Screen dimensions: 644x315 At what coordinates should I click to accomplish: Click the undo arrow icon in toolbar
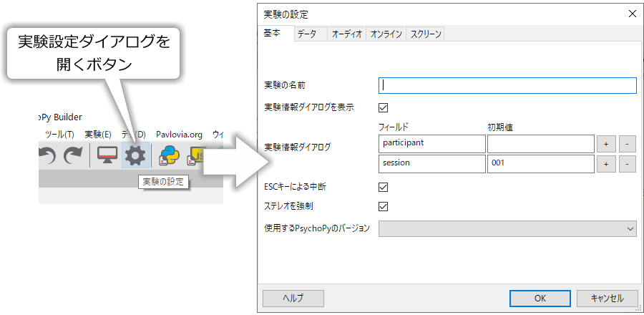47,155
